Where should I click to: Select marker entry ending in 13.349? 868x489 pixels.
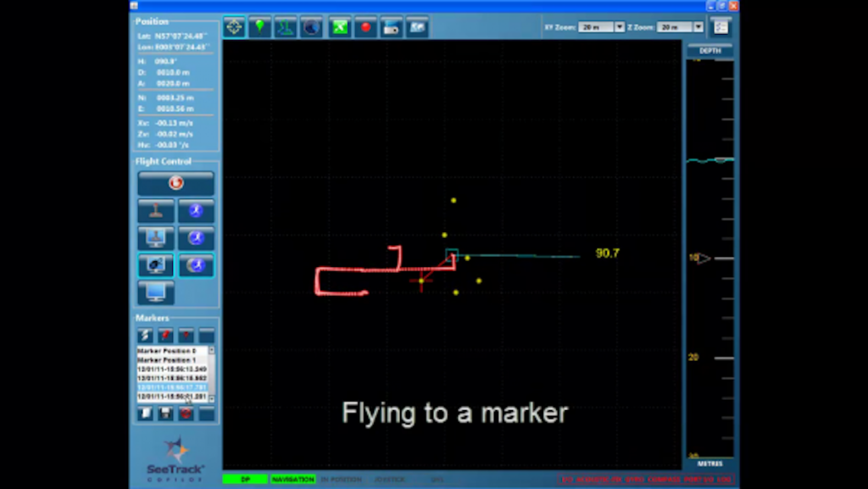point(172,369)
